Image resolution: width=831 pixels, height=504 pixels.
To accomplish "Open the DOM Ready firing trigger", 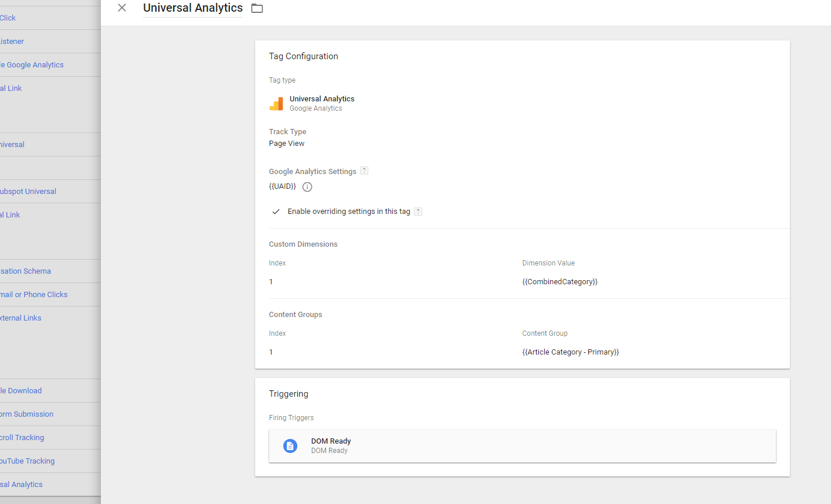I will pos(523,446).
